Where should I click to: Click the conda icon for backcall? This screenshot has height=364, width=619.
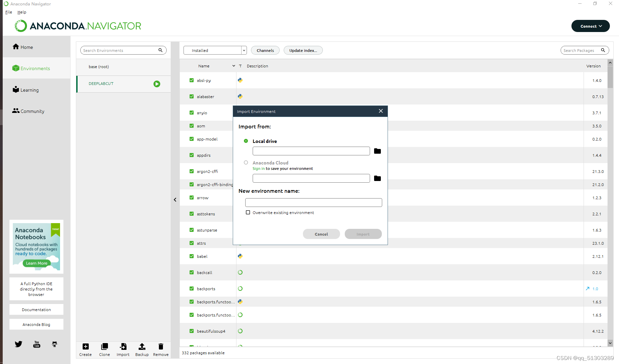(x=240, y=272)
